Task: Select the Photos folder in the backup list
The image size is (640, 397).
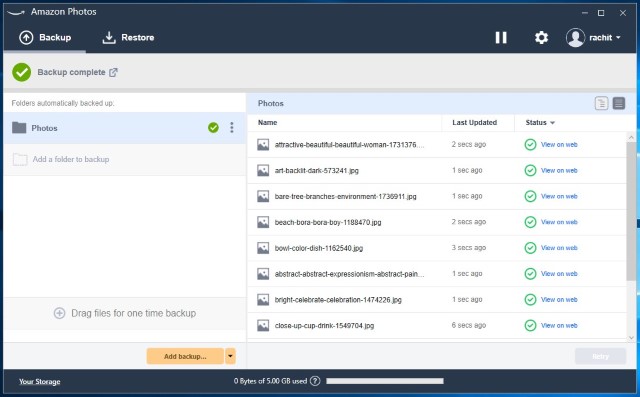Action: [124, 128]
